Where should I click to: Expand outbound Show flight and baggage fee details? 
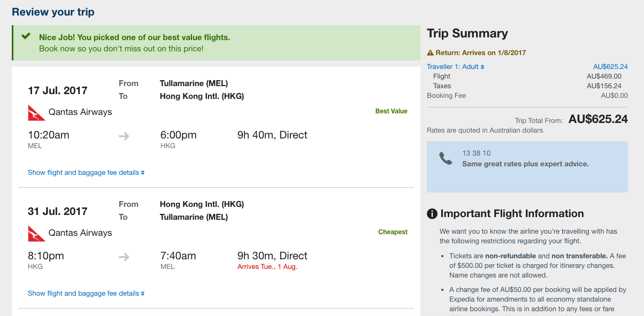86,173
